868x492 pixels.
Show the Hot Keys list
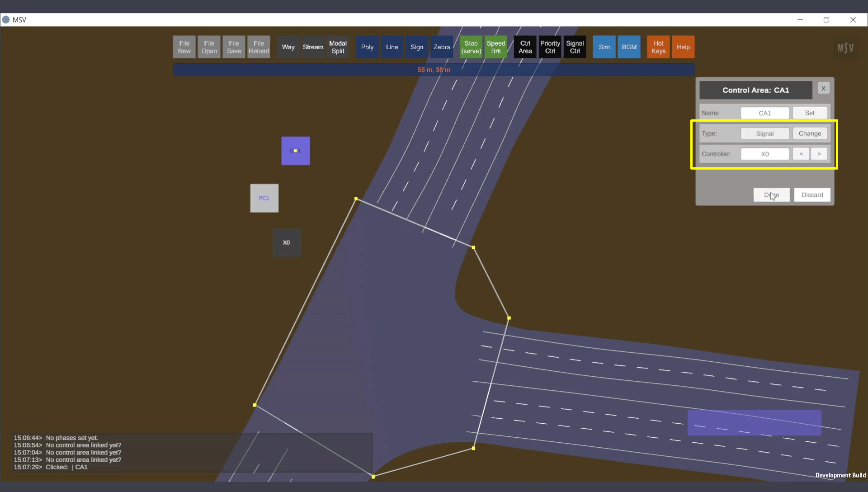[658, 47]
